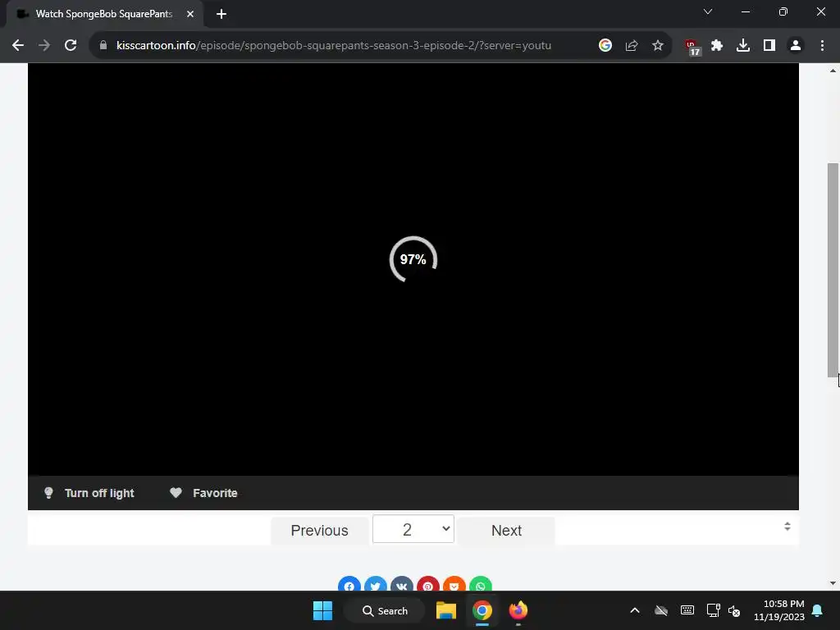Bookmark this page with the star
Screen dimensions: 840x630
pos(658,46)
